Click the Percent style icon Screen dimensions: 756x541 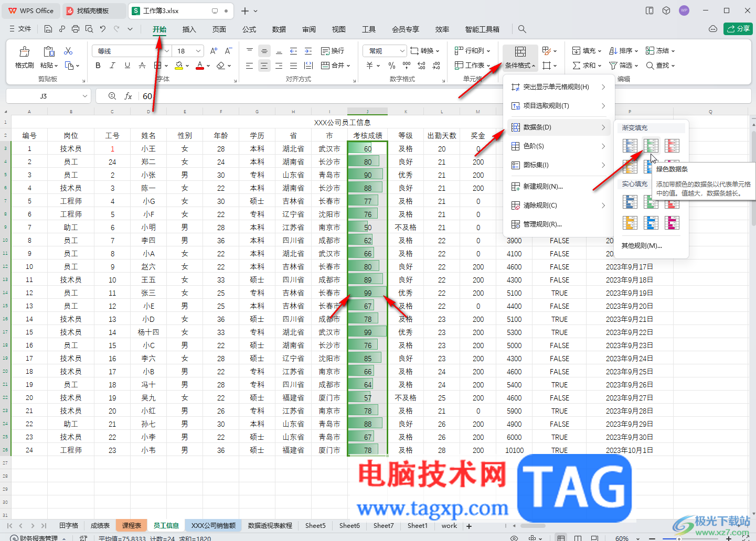392,66
